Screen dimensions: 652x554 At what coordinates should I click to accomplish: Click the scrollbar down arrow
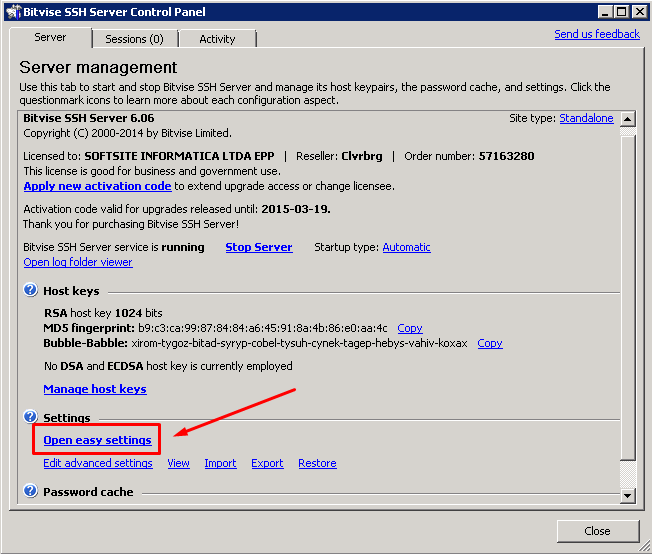(627, 495)
